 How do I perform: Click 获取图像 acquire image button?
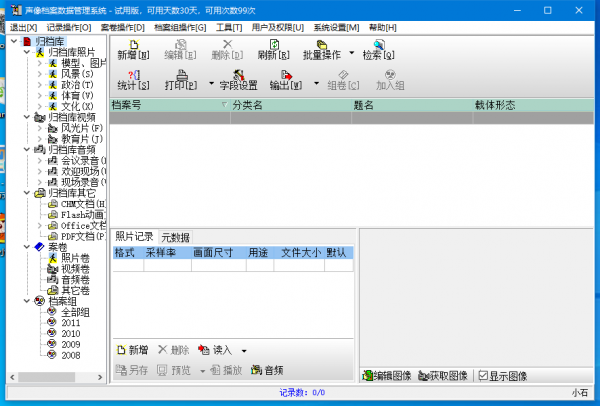[443, 376]
